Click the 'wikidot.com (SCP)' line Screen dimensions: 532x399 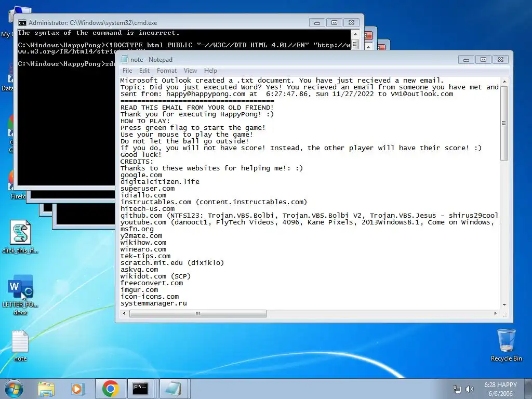point(155,276)
